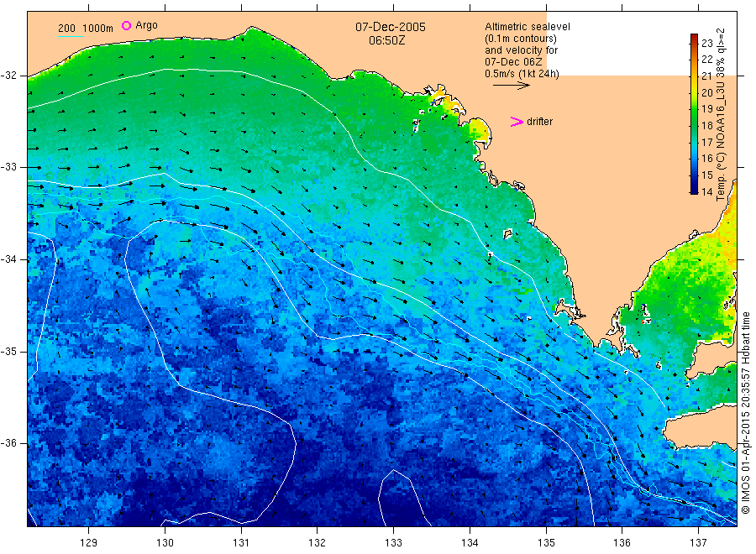This screenshot has width=756, height=554.
Task: Click the 'Altimetric sealevel' legend text
Action: click(528, 27)
